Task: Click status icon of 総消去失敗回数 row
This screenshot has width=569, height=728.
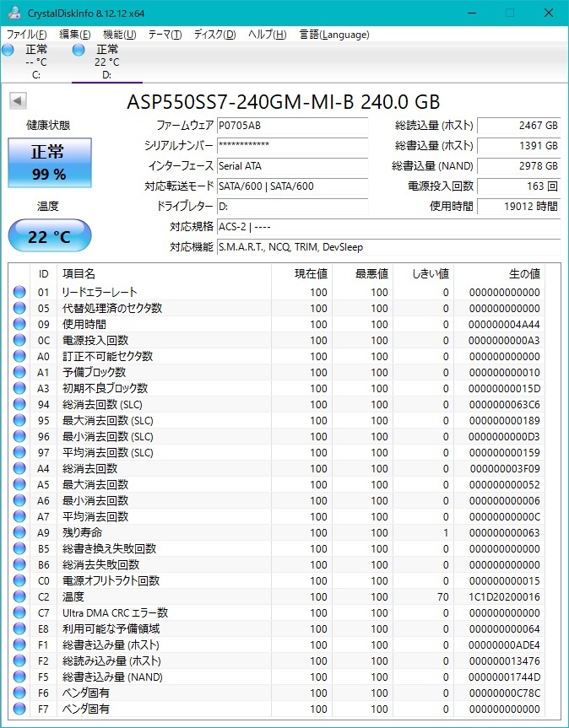Action: coord(19,564)
